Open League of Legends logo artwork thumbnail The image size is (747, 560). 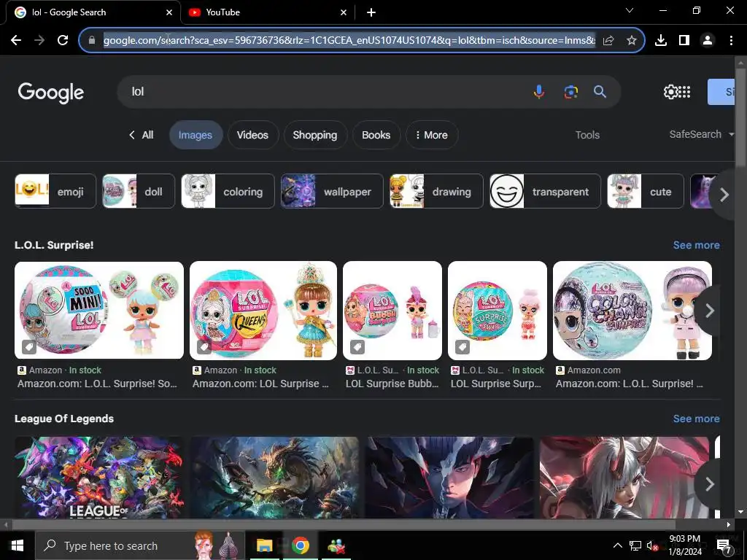[x=99, y=478]
